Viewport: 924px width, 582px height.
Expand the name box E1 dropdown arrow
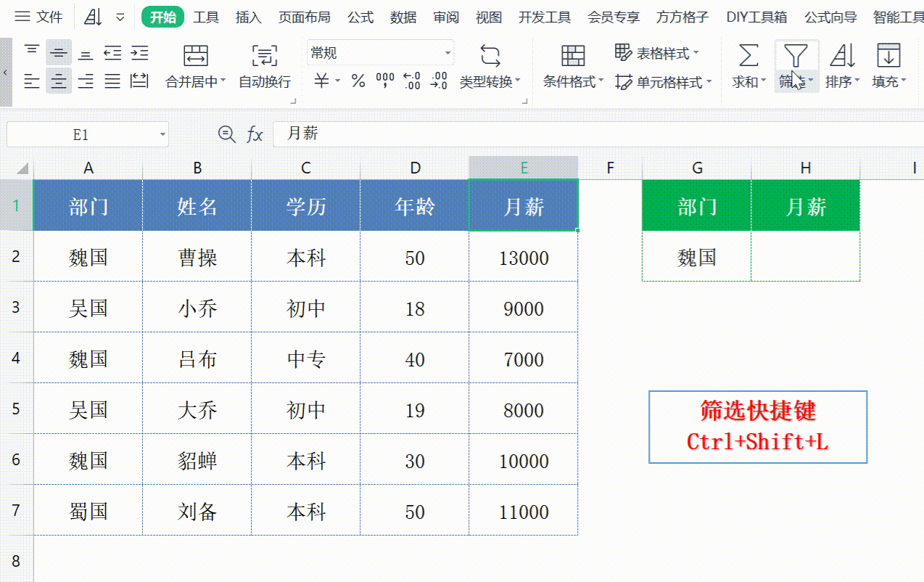pos(162,134)
